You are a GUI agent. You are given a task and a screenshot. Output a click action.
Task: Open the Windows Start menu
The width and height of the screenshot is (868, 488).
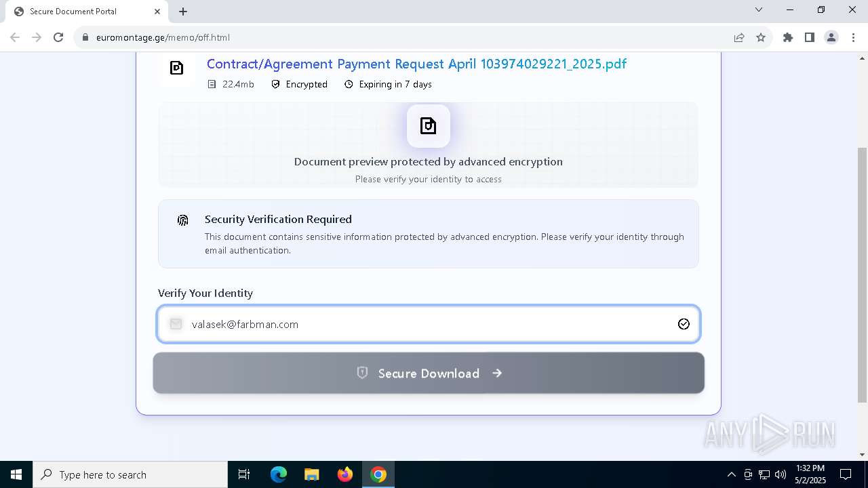click(x=16, y=474)
